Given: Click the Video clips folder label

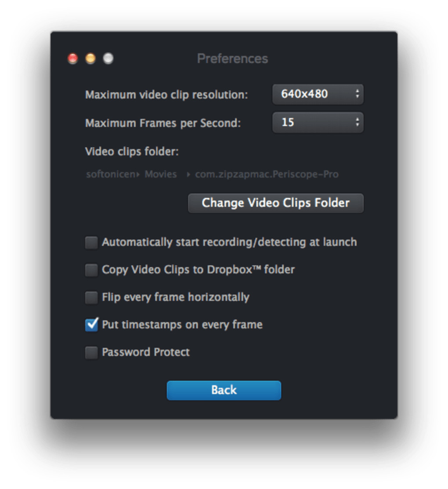Looking at the screenshot, I should [132, 152].
